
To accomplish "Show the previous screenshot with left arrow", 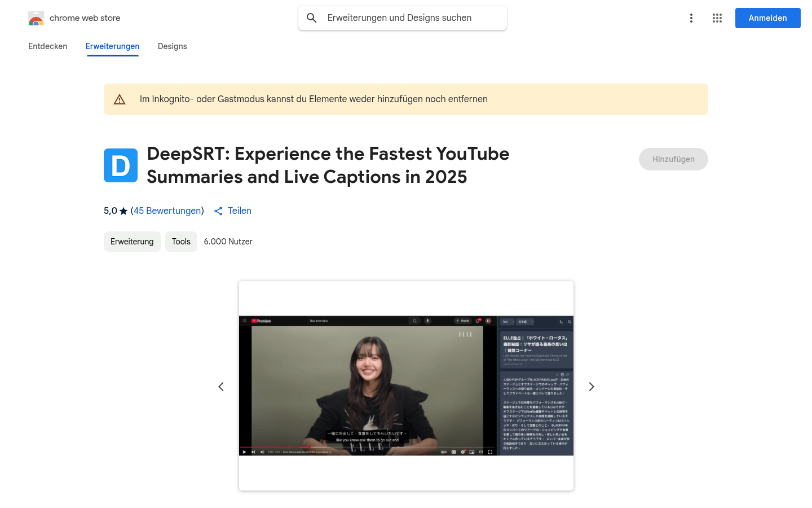I will point(221,387).
